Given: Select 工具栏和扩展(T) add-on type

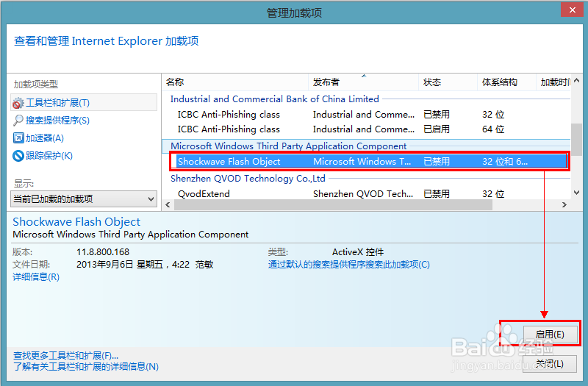Looking at the screenshot, I should coord(84,103).
